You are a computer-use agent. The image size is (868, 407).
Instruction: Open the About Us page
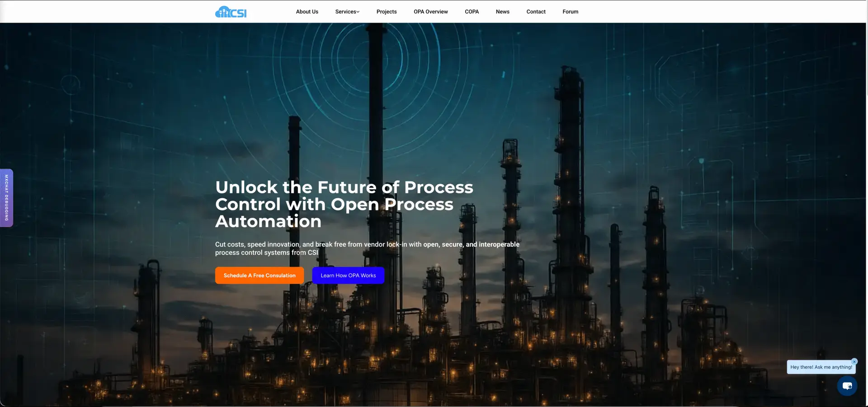[307, 12]
